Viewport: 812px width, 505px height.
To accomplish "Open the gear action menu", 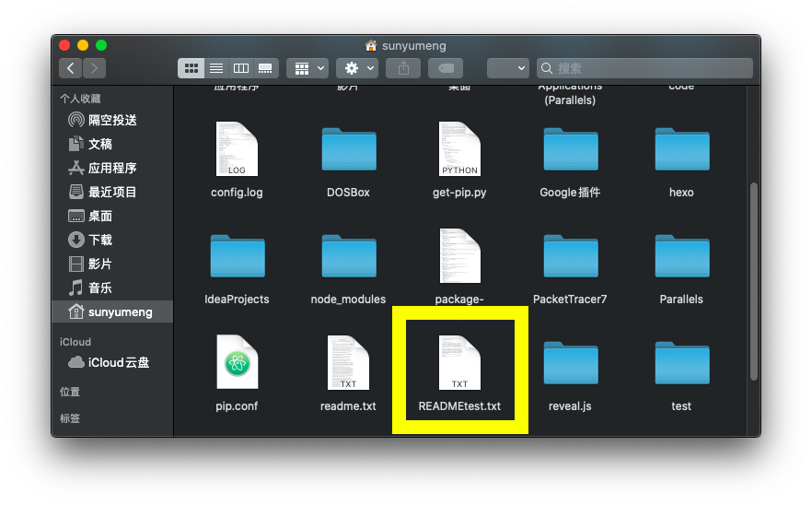I will 357,68.
